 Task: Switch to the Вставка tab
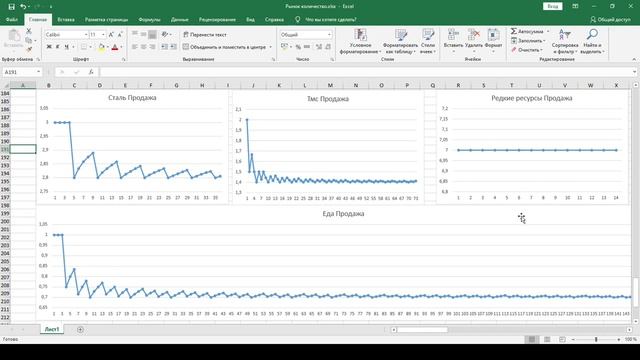pos(66,19)
